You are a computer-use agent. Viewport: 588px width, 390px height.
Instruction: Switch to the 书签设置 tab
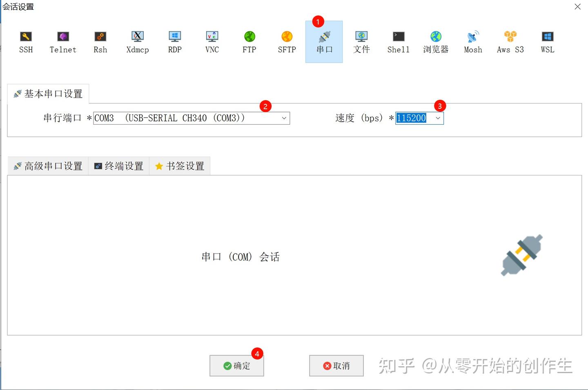click(x=180, y=166)
